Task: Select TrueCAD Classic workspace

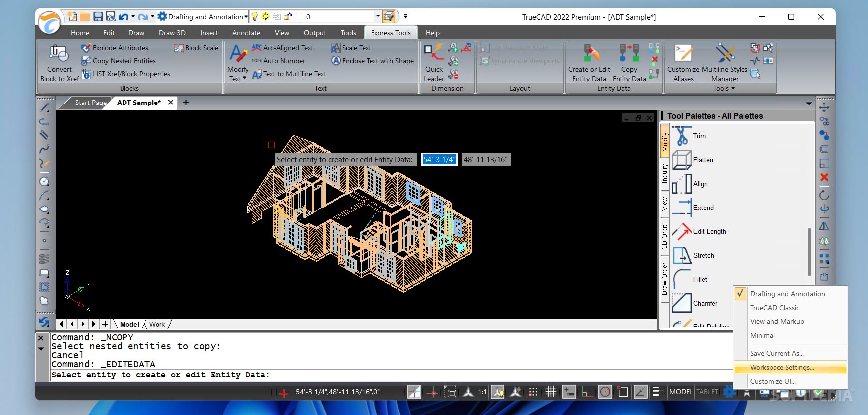Action: tap(790, 308)
